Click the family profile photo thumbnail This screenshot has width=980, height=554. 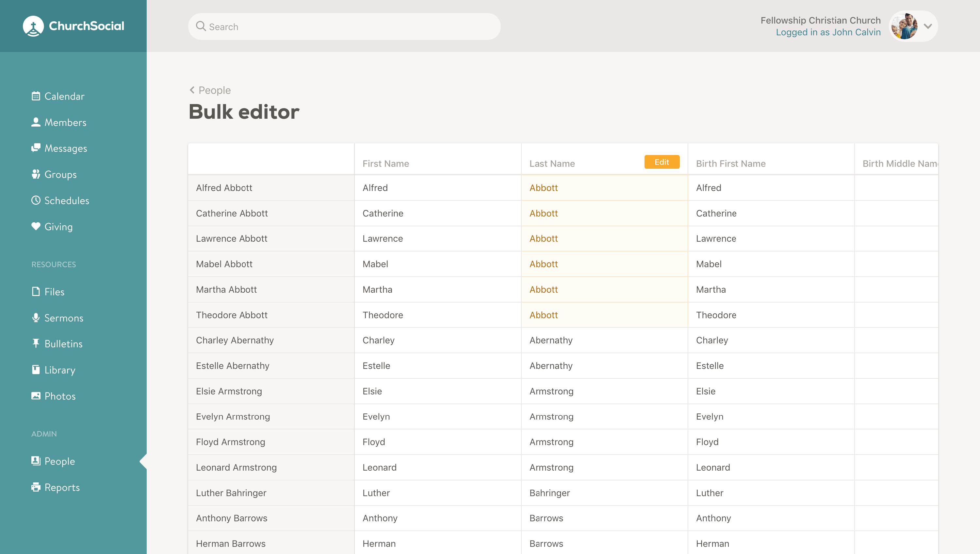coord(904,26)
